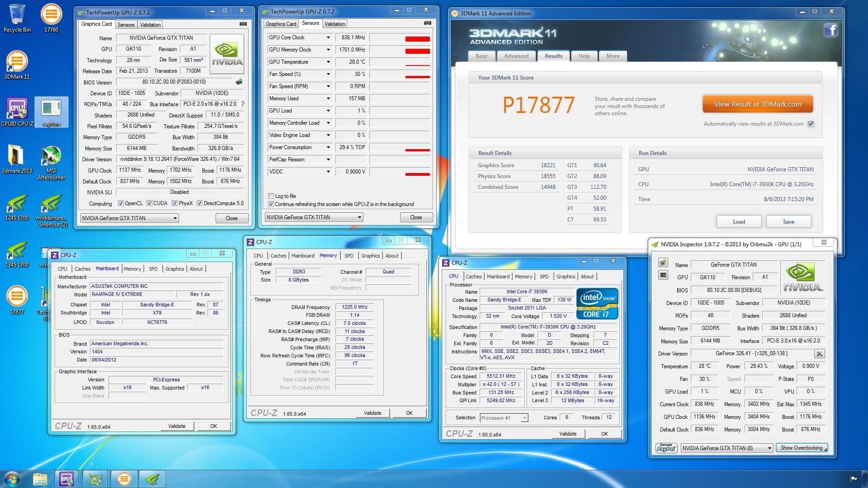868x488 pixels.
Task: Click the PayPal Donate icon in NVIDIA Inspector
Action: click(x=666, y=448)
